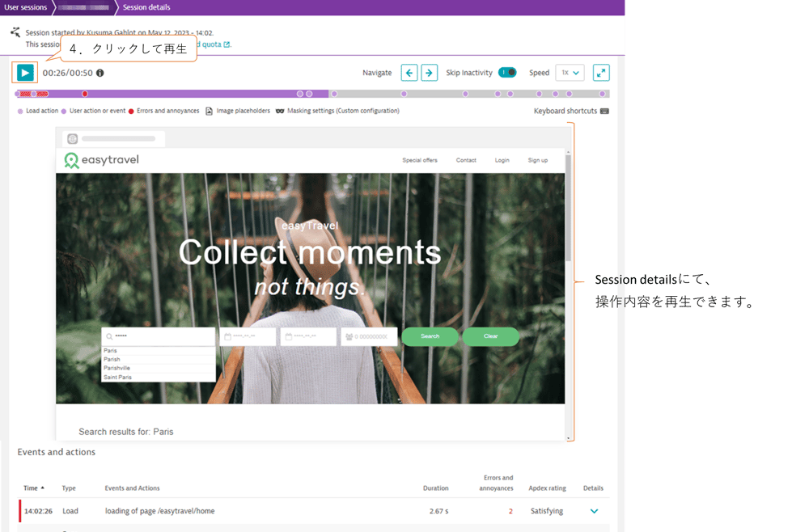Toggle the Skip inactivity switch
The height and width of the screenshot is (532, 809).
tap(507, 73)
